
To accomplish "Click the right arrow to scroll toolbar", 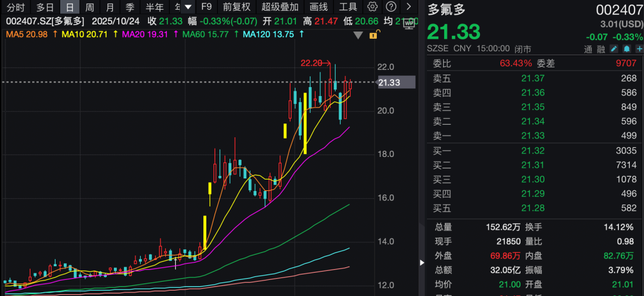I will click(408, 7).
